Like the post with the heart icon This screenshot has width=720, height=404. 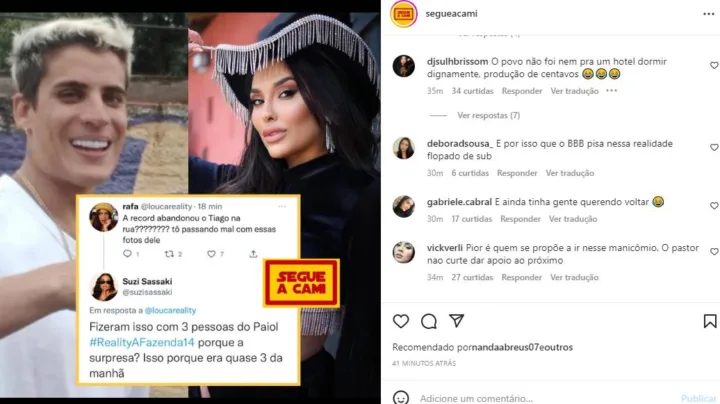point(401,321)
